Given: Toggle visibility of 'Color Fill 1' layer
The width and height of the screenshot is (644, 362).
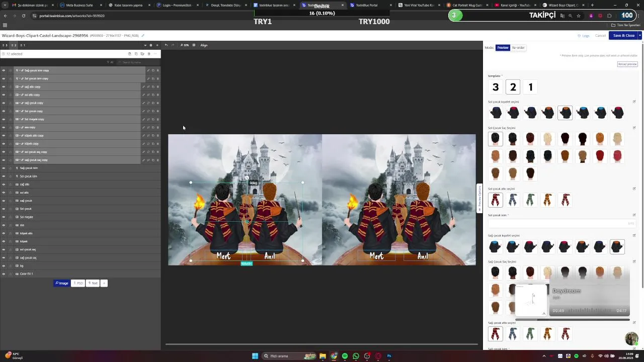Looking at the screenshot, I should click(4, 274).
